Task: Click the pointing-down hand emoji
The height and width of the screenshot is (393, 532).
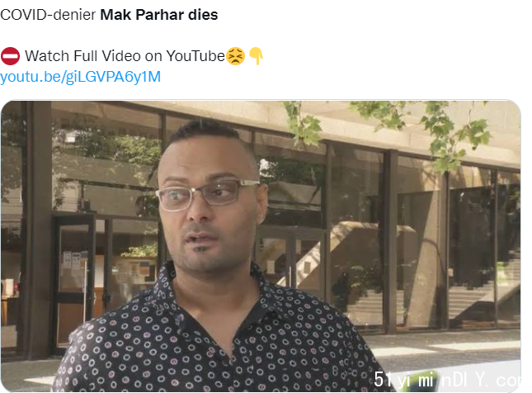Action: [x=257, y=56]
